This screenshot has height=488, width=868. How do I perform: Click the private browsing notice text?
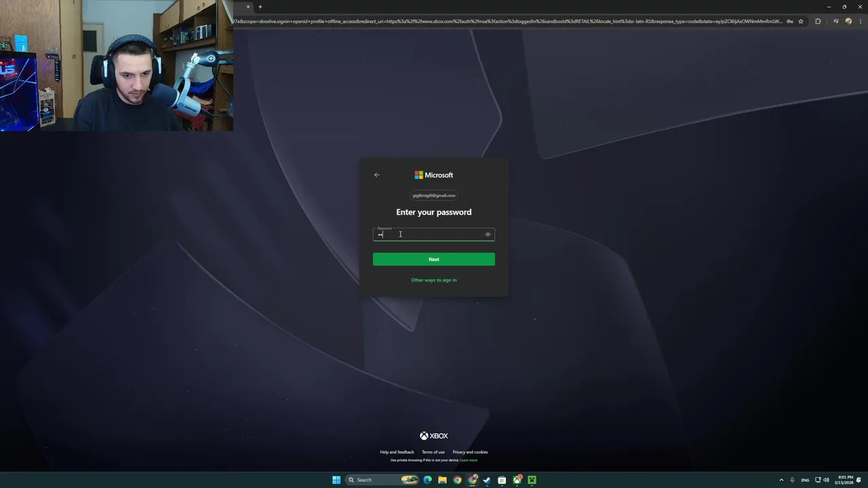(x=425, y=460)
